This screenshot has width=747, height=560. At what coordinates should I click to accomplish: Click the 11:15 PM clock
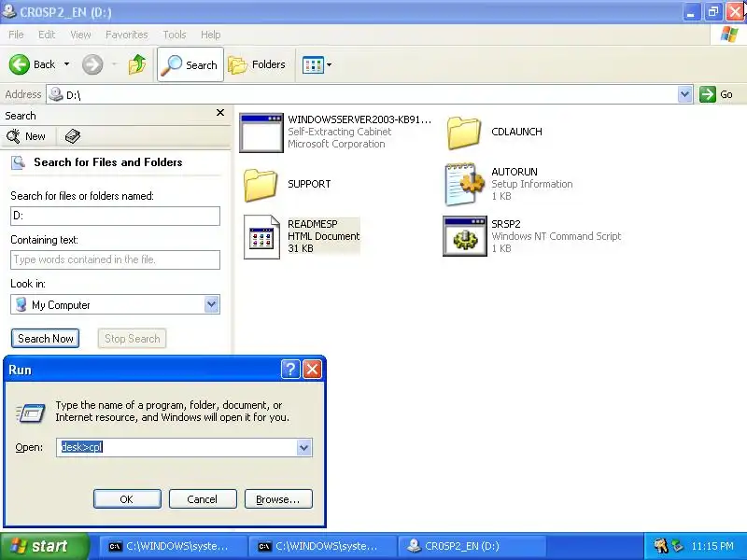click(x=712, y=546)
